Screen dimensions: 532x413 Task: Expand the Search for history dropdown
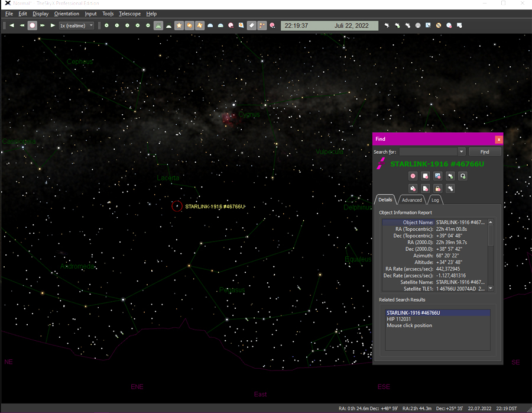(462, 152)
